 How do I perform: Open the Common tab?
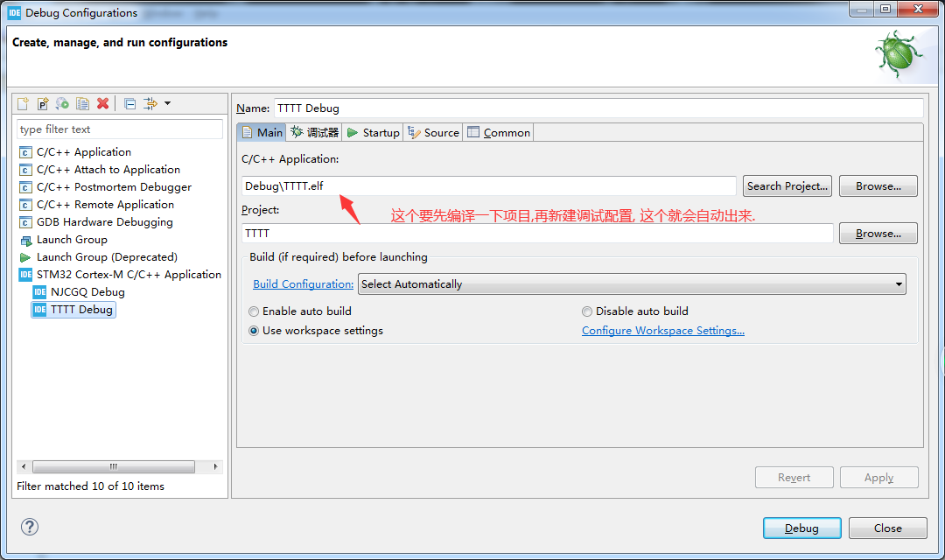point(498,132)
